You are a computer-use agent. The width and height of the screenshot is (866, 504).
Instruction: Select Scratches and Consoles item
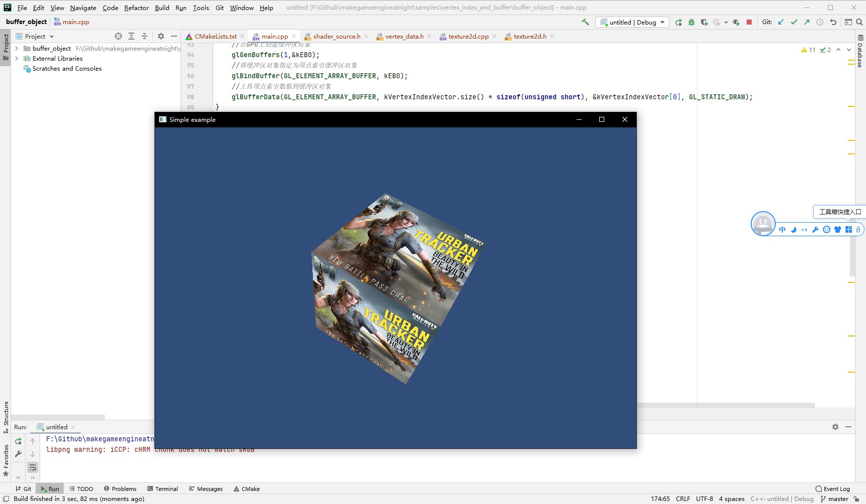(x=67, y=69)
